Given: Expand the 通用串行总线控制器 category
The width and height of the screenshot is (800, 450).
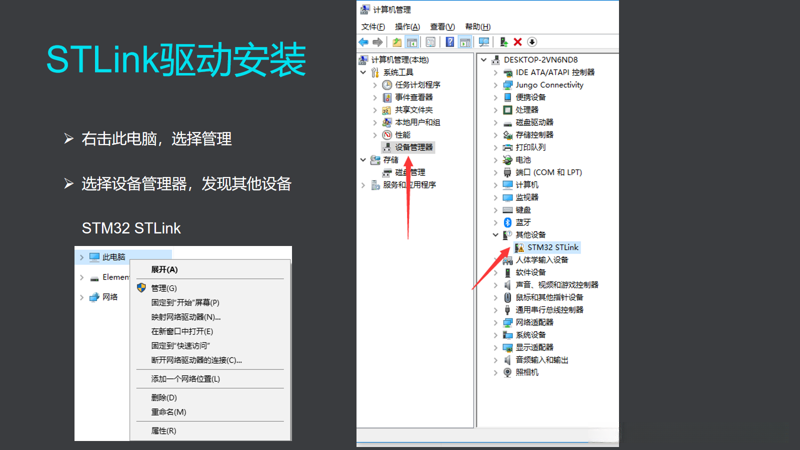Looking at the screenshot, I should tap(495, 310).
